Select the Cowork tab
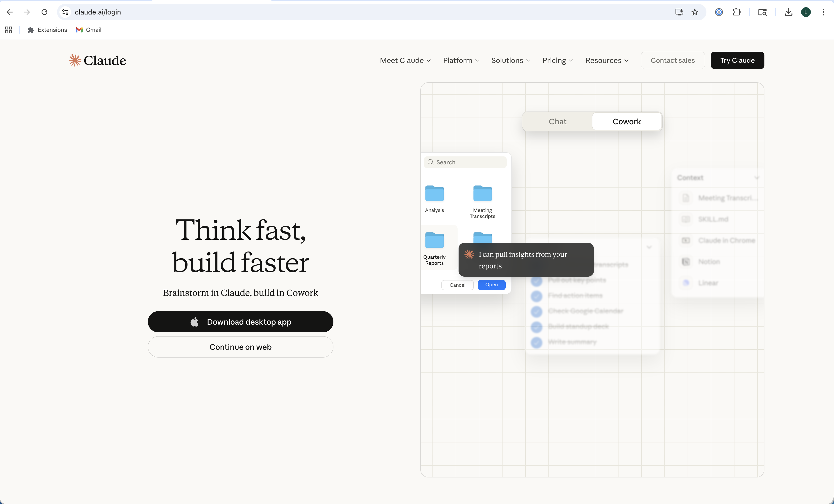Screen dimensions: 834x504 [626, 121]
